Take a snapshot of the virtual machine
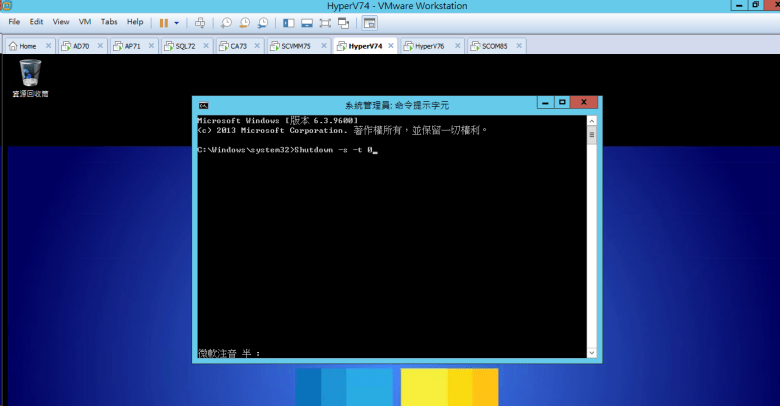Viewport: 780px width, 406px height. coord(227,21)
